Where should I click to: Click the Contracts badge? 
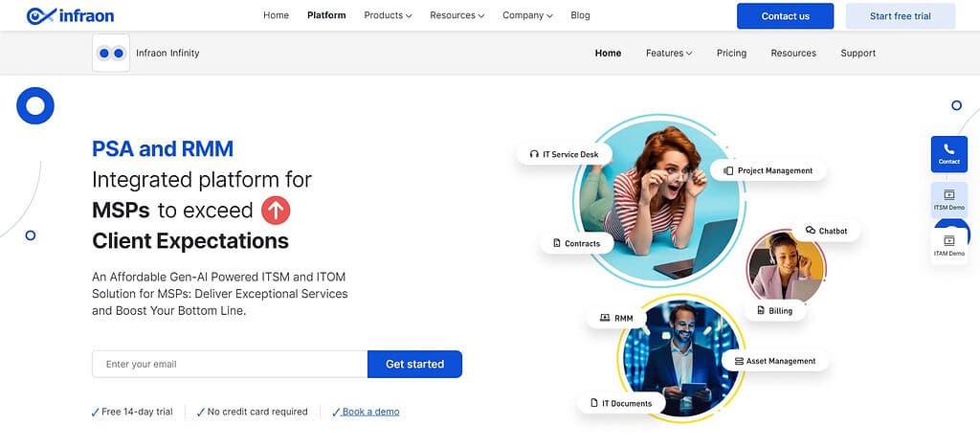pos(577,243)
